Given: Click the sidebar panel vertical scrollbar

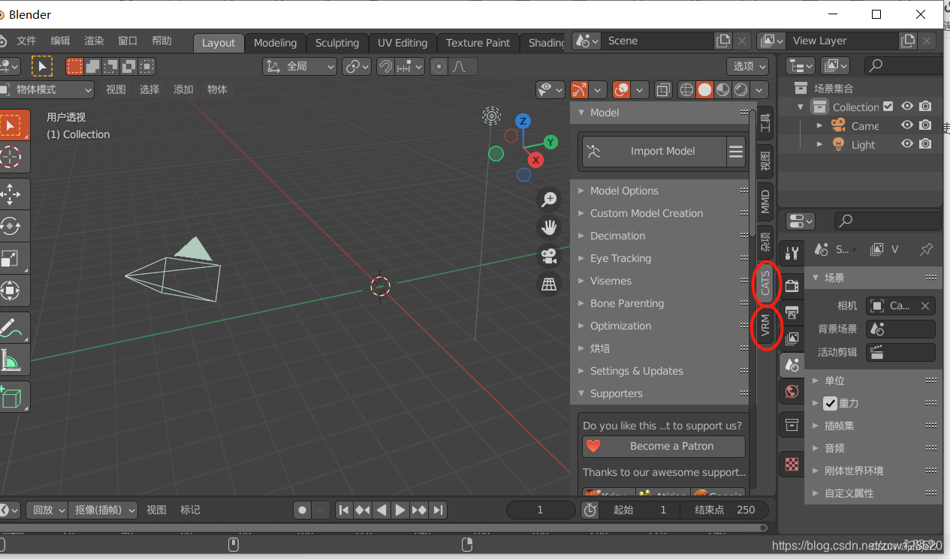Looking at the screenshot, I should tap(752, 173).
